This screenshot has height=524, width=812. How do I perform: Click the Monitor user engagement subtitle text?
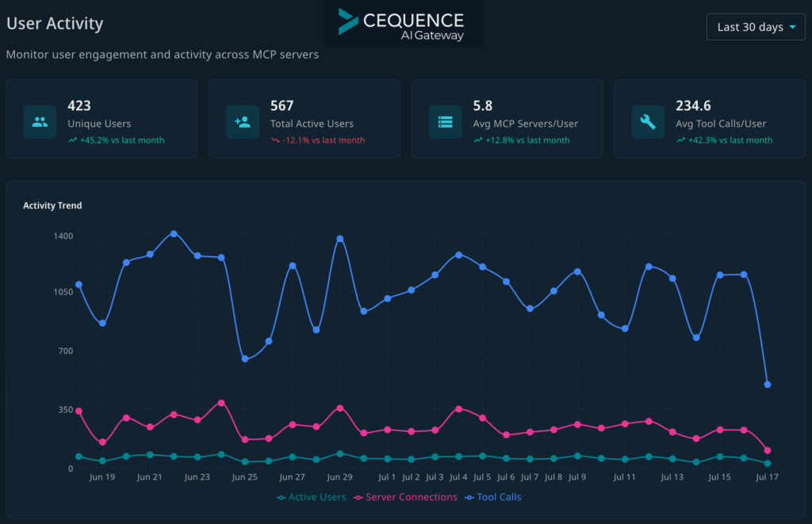click(162, 55)
